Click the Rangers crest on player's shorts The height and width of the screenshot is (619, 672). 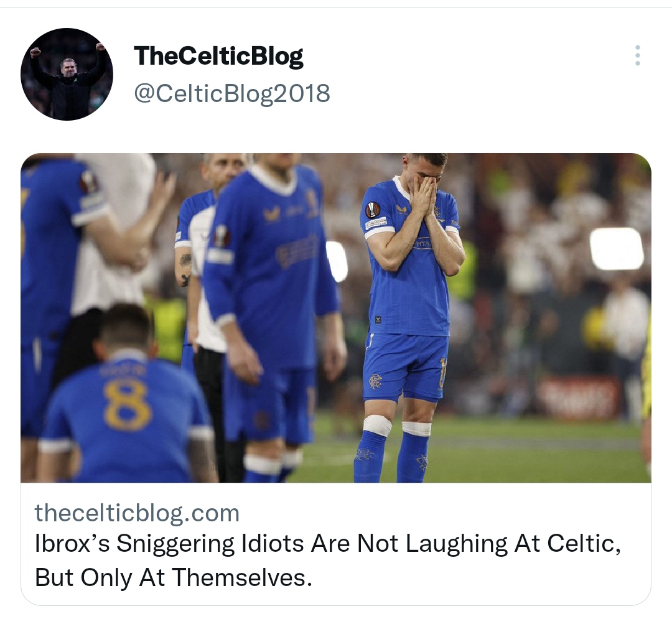click(x=375, y=381)
